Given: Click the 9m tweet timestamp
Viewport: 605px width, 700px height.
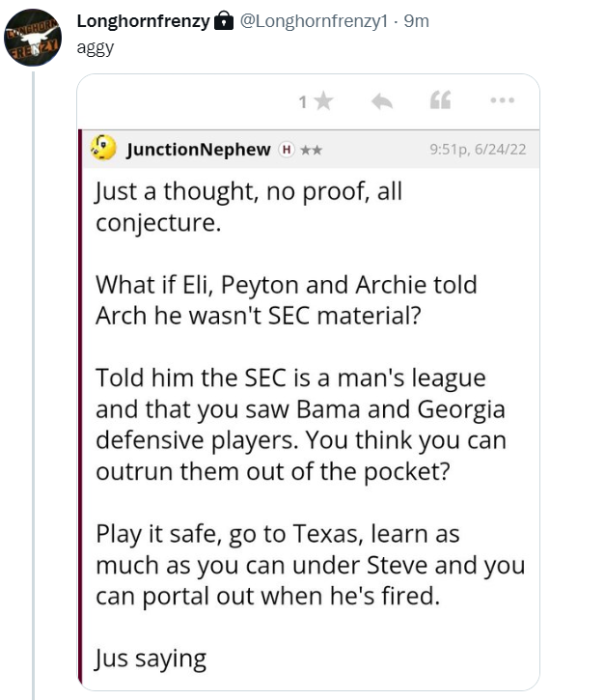Looking at the screenshot, I should [416, 21].
